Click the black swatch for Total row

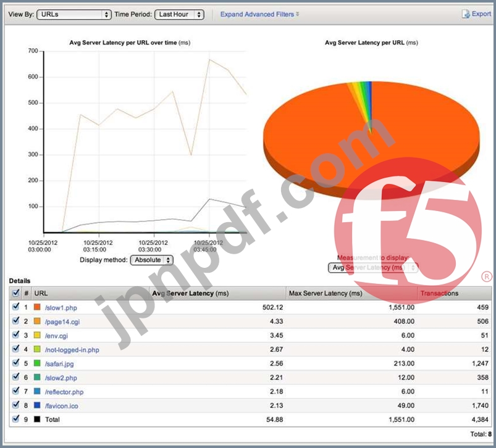click(x=37, y=419)
